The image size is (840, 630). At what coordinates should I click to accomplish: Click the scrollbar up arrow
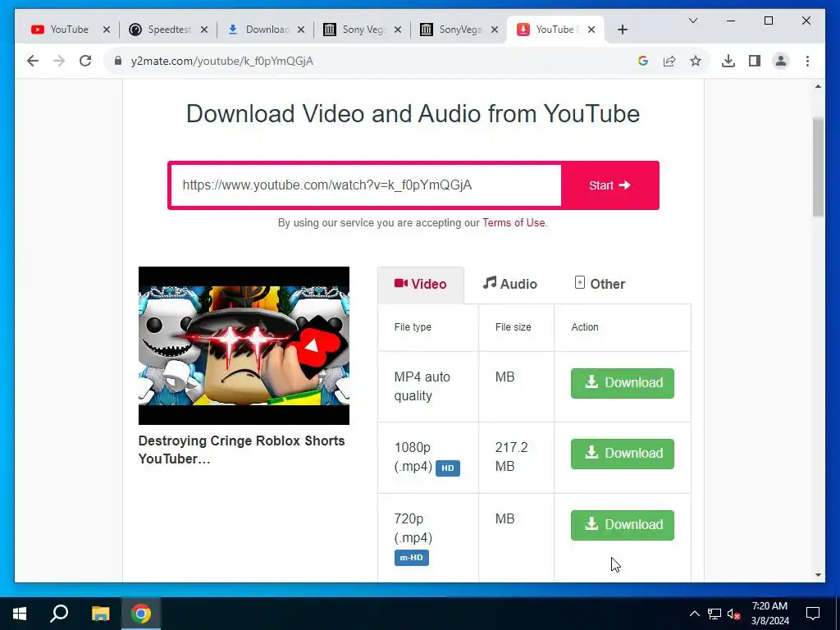(818, 86)
